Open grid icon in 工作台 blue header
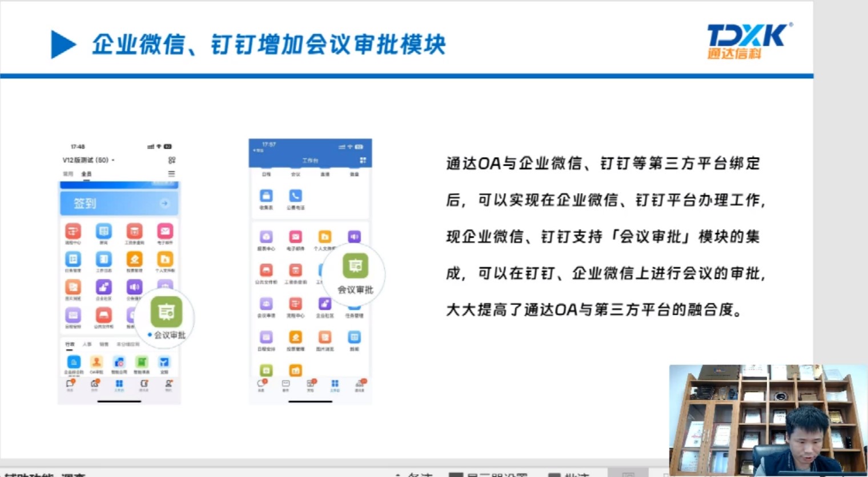Image resolution: width=868 pixels, height=477 pixels. [x=363, y=161]
